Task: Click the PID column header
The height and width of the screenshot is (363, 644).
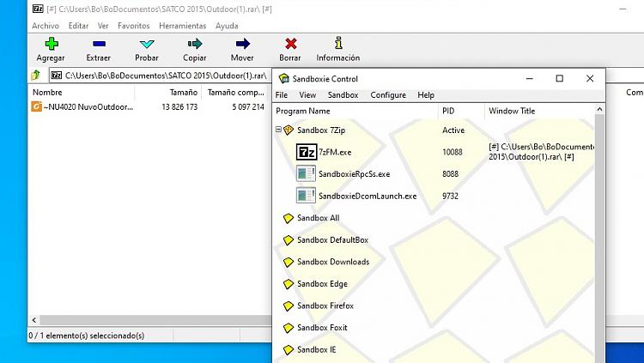Action: 461,111
